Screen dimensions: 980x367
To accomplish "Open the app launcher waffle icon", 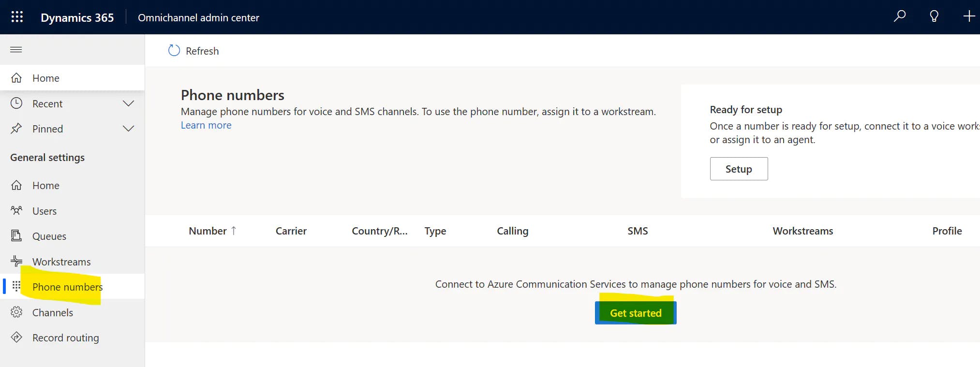I will (17, 17).
